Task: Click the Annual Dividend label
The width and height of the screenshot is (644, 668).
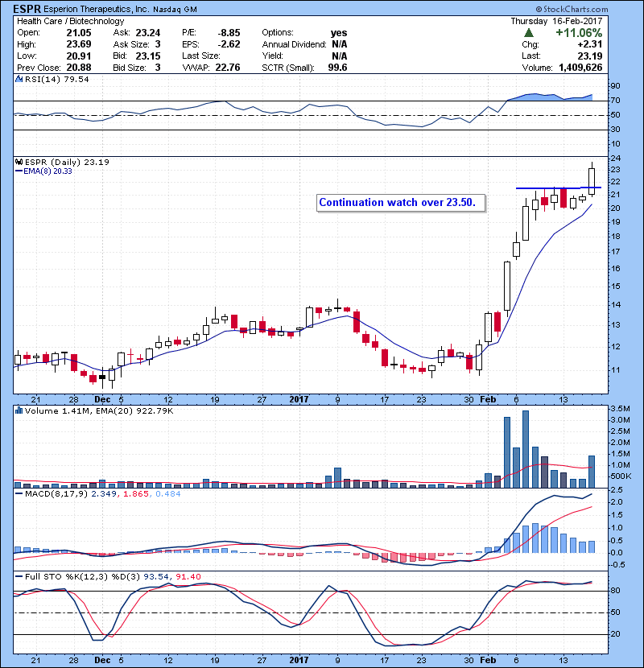Action: tap(294, 44)
